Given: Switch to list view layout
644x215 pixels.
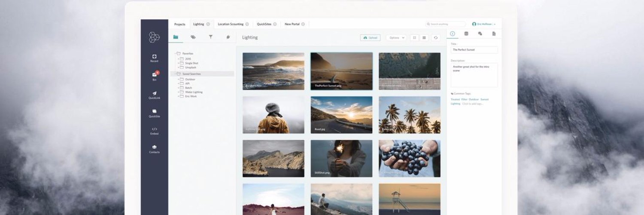Looking at the screenshot, I should [424, 38].
